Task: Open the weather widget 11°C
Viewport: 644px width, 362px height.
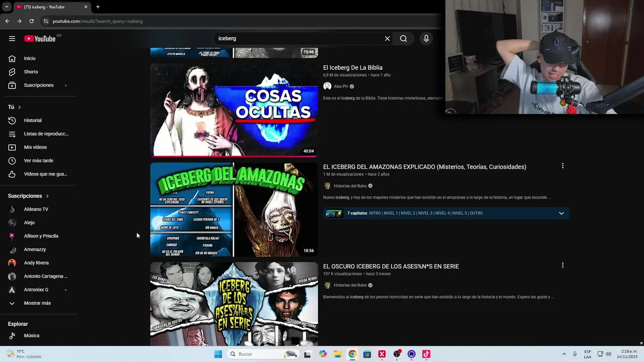Action: [x=24, y=354]
